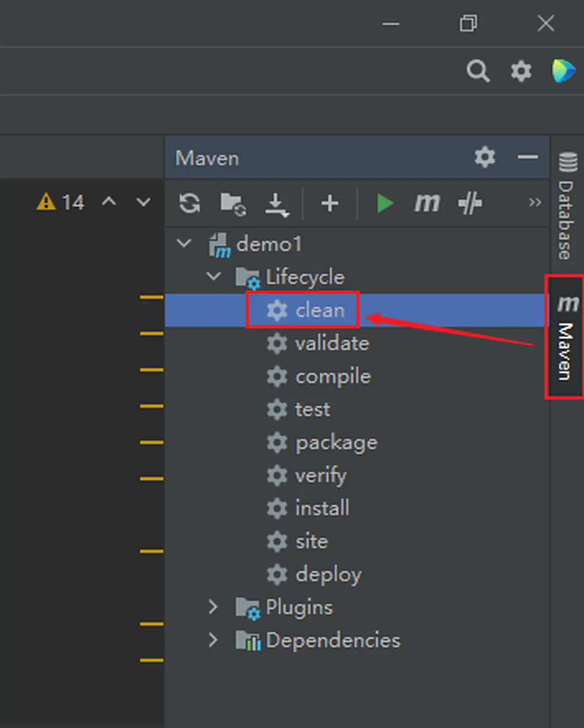Restore down the IDE window
584x728 pixels.
[468, 23]
